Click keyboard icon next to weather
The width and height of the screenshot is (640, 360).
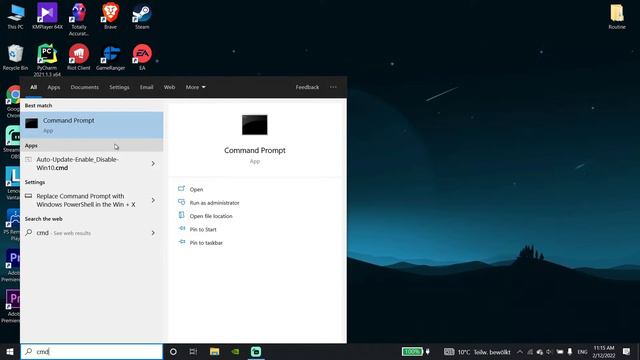click(449, 351)
